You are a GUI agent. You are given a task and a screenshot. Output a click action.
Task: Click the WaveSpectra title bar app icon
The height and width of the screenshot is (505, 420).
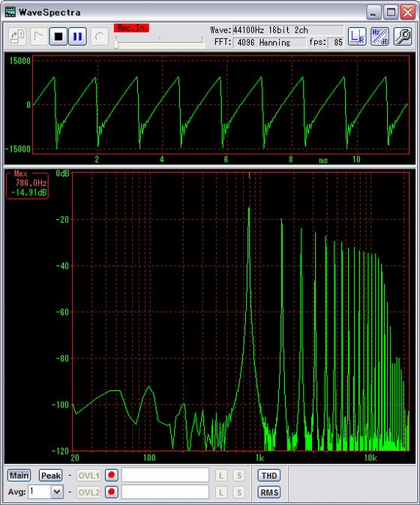coord(10,12)
